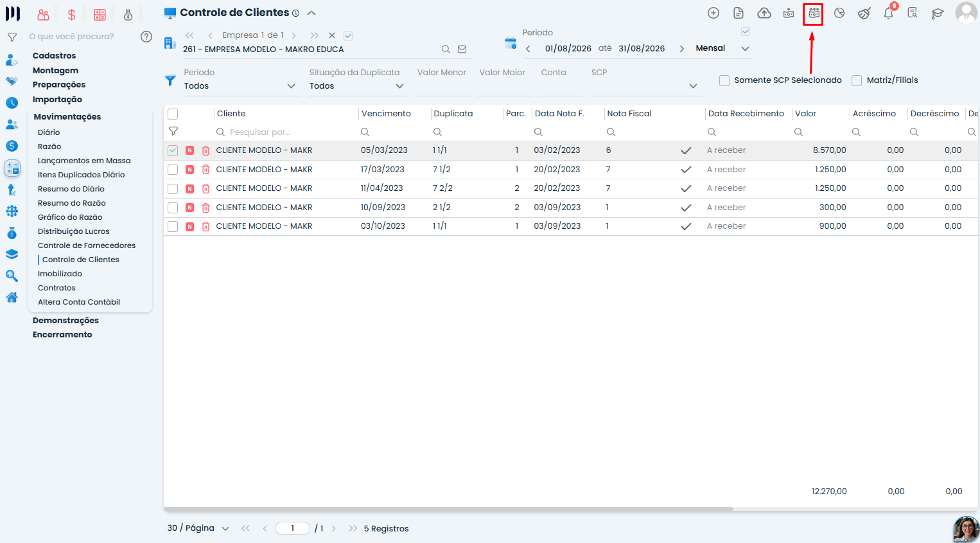Open the Mensal period type dropdown
Viewport: 980px width, 543px height.
(x=722, y=49)
